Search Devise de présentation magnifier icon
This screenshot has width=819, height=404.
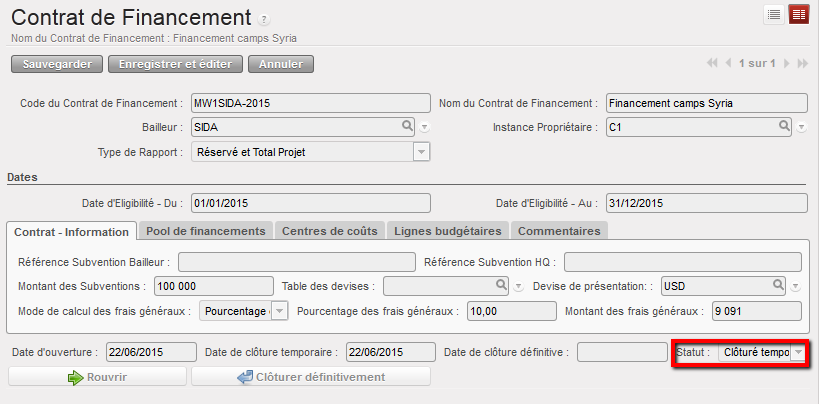(x=778, y=285)
